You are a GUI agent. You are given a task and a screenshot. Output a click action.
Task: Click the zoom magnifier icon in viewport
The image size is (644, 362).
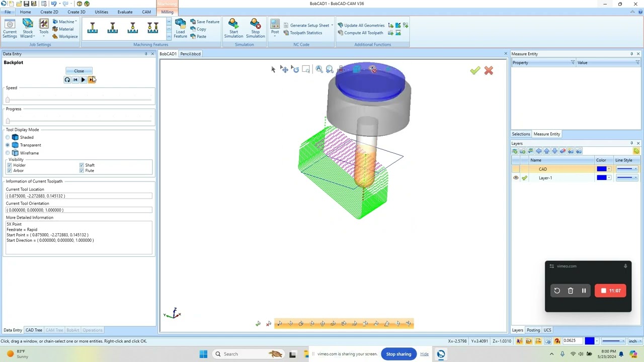pos(319,69)
